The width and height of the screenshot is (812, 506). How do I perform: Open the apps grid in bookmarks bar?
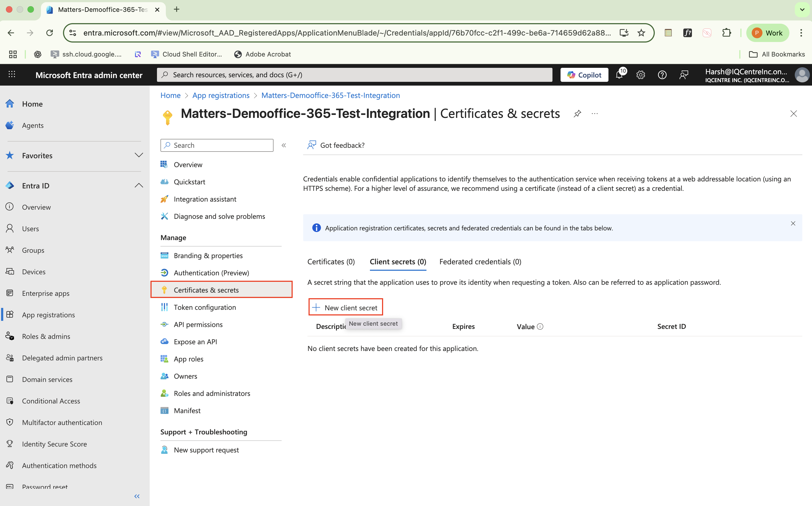13,54
